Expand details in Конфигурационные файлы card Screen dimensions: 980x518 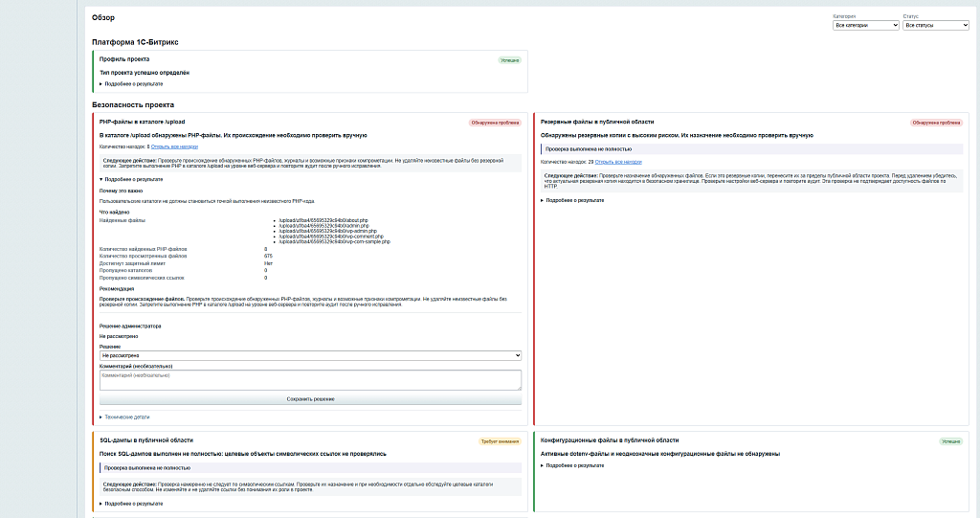coord(572,465)
